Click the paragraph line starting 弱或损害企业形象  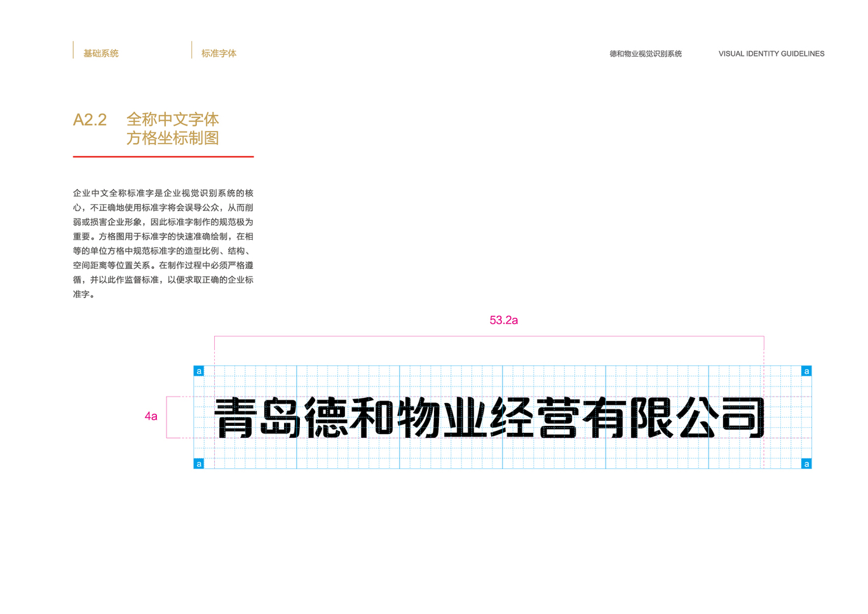(163, 222)
